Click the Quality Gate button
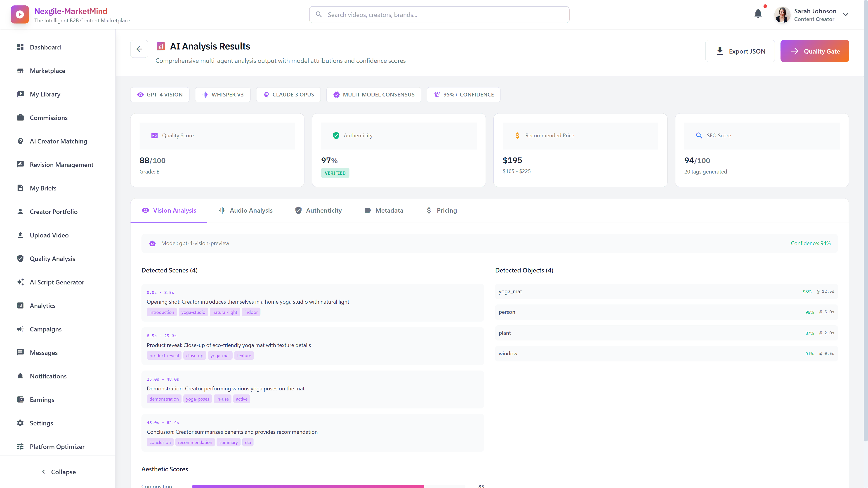Image resolution: width=868 pixels, height=488 pixels. click(814, 51)
